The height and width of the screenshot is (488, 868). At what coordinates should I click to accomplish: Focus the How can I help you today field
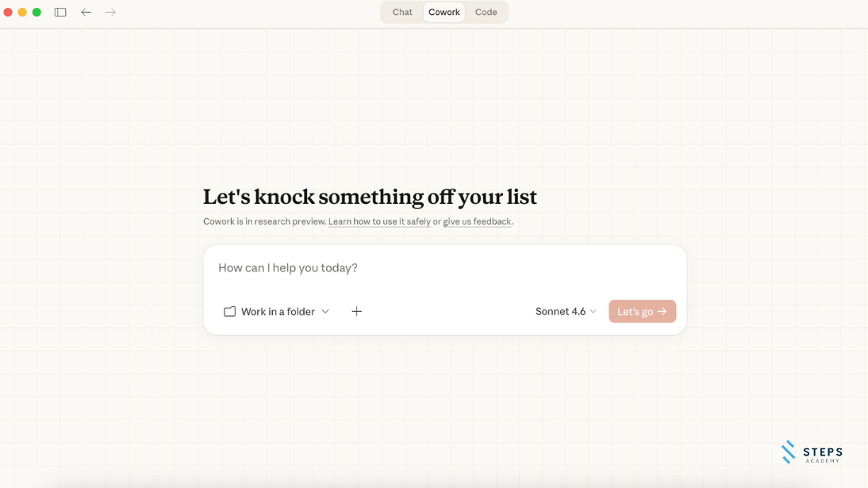pyautogui.click(x=444, y=268)
